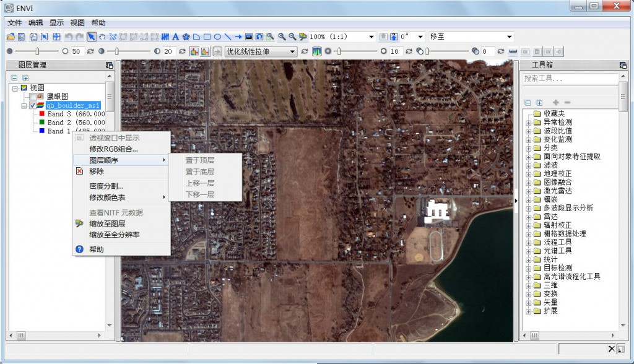Select the text annotation 'A' tool

(175, 37)
